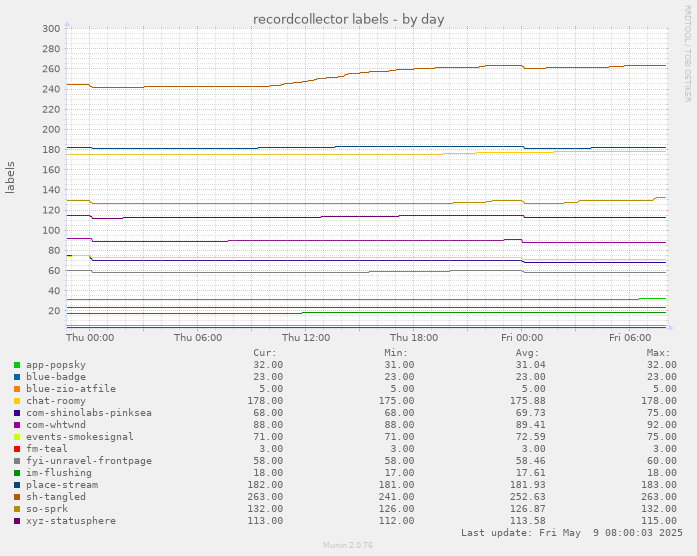The width and height of the screenshot is (697, 556).
Task: Click im-flushing average value 17.61
Action: click(x=531, y=473)
